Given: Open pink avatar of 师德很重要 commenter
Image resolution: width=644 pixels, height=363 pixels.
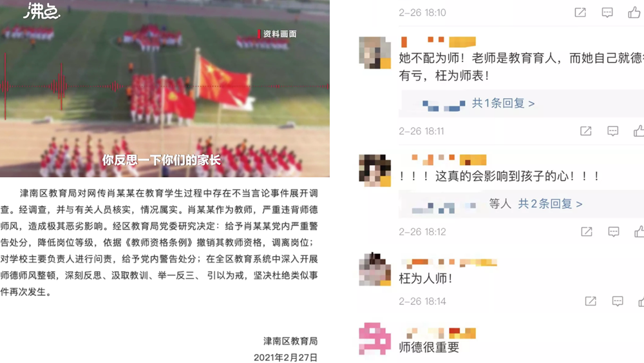Looking at the screenshot, I should click(375, 338).
